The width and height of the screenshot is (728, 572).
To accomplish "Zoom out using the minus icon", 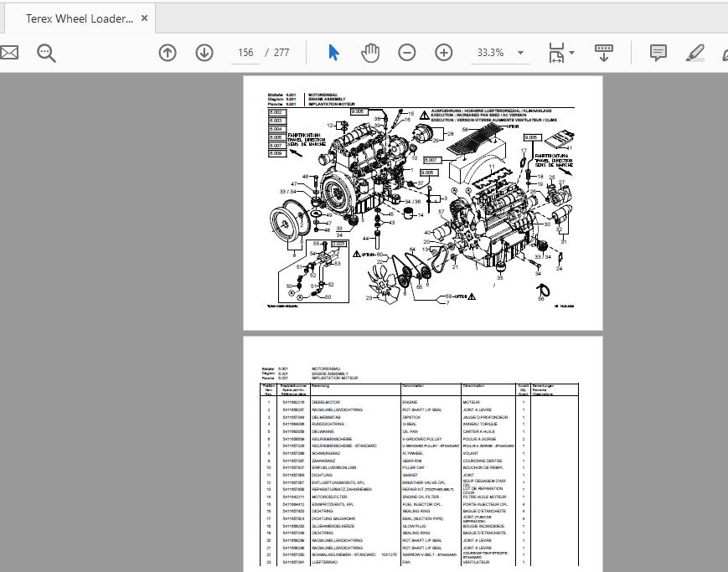I will pyautogui.click(x=406, y=53).
